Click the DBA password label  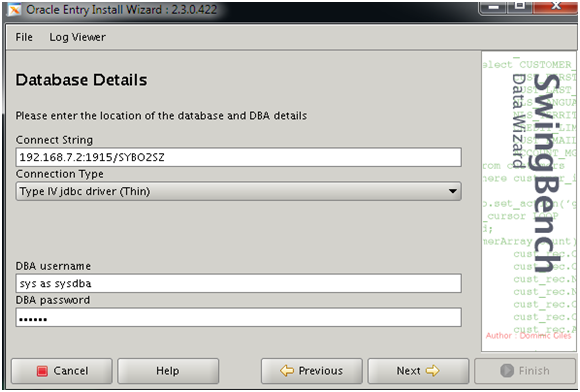pos(53,300)
